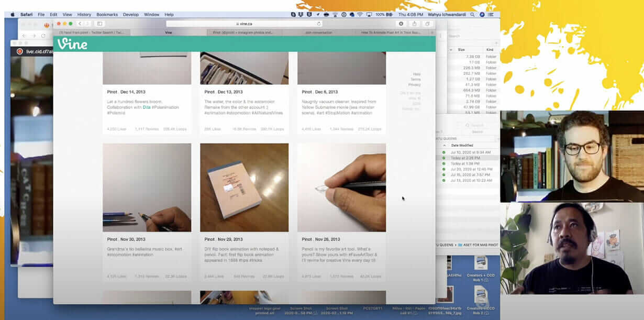Select the Jul 20, 2020 at 12:45 PM row
The image size is (644, 320).
pos(467,169)
